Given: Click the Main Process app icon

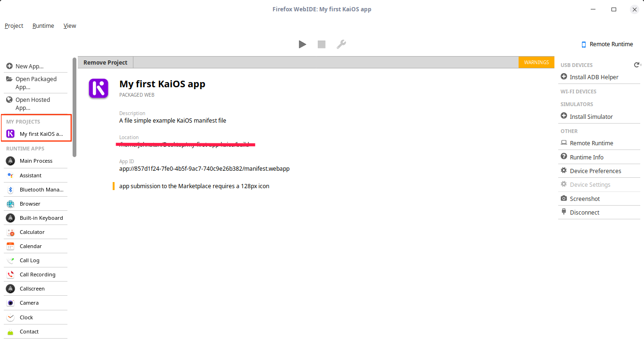Looking at the screenshot, I should coord(10,161).
